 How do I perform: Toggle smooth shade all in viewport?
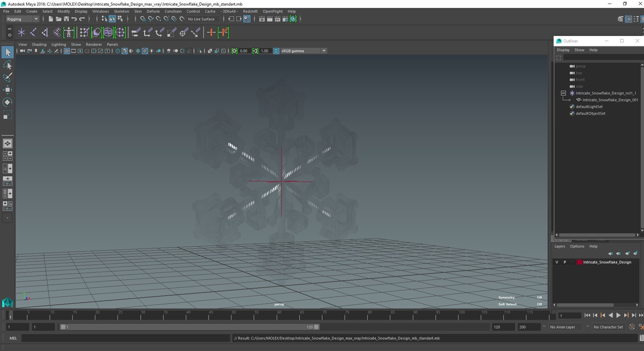point(124,51)
